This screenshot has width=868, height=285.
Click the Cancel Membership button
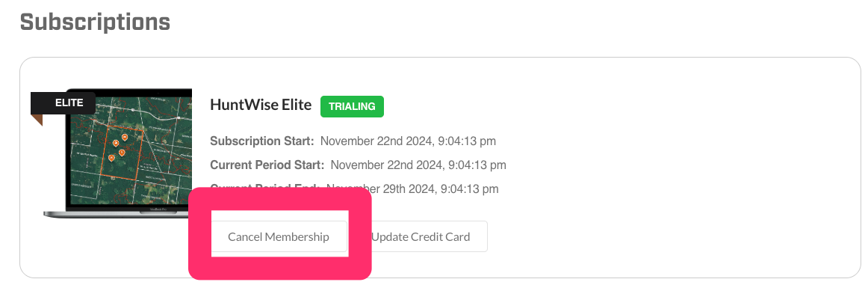(279, 237)
